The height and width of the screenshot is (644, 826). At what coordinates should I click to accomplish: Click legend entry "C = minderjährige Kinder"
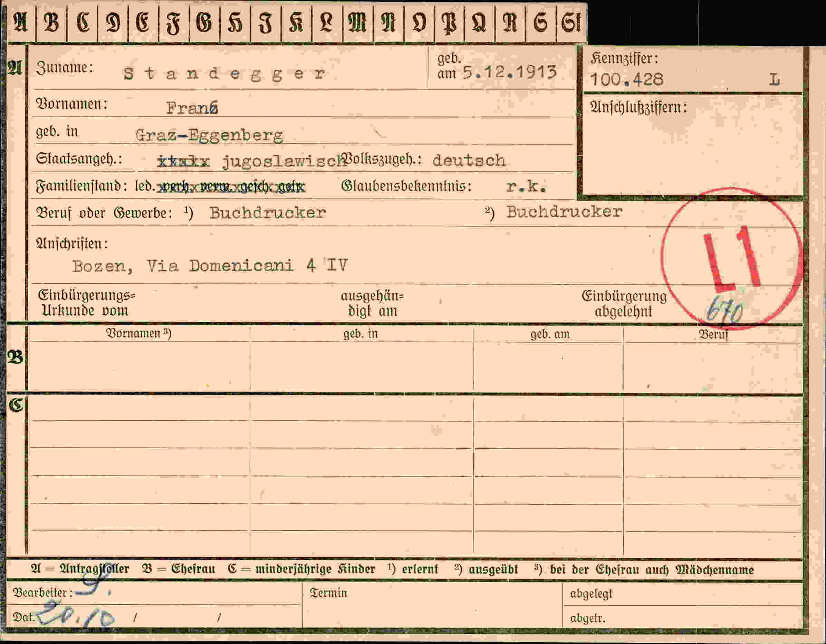click(x=301, y=569)
